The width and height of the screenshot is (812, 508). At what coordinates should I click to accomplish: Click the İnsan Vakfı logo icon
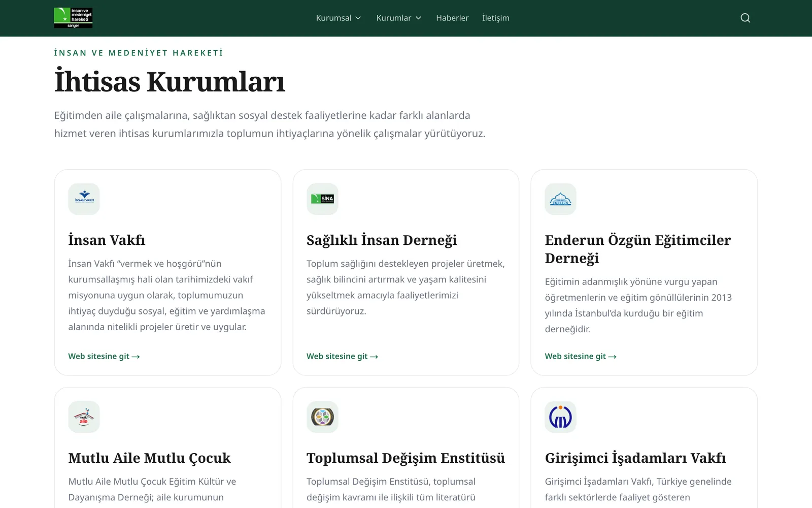[x=84, y=199]
